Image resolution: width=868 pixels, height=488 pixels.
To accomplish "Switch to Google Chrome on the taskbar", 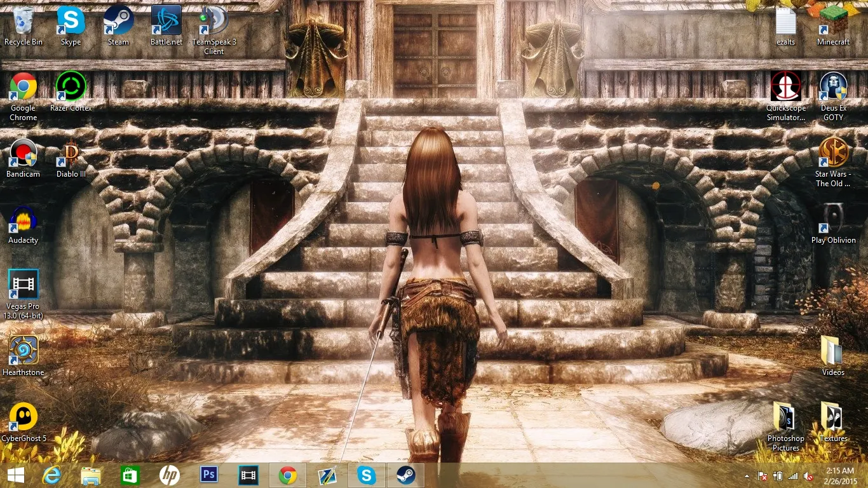I will click(288, 475).
